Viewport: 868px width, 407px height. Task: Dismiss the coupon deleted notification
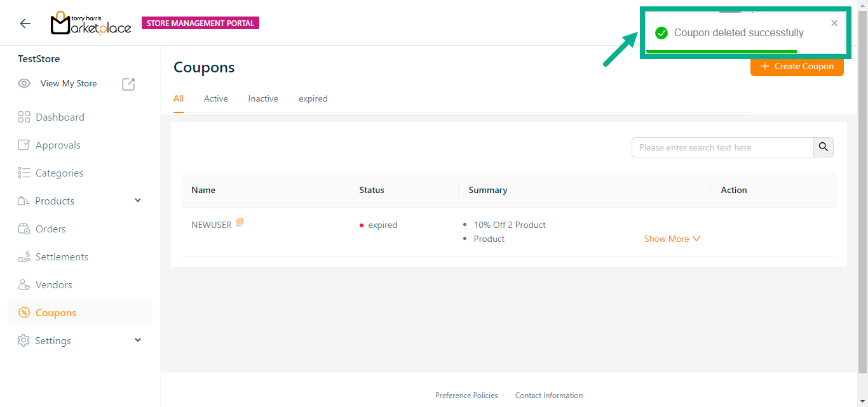[834, 23]
